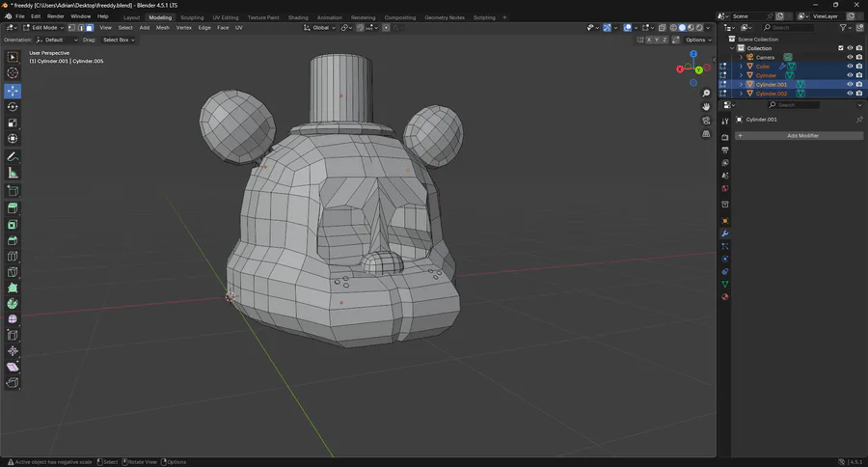Open the Modifiers properties wrench tab

(725, 233)
